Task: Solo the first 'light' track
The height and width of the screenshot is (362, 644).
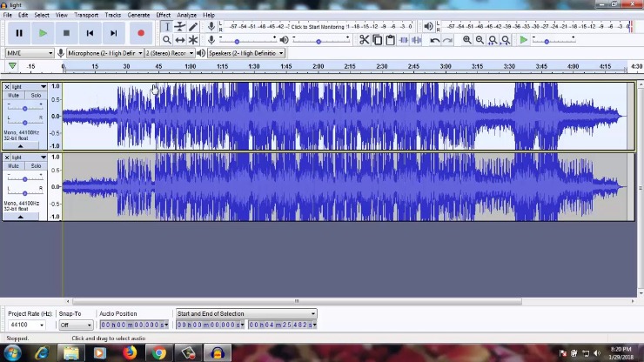Action: point(36,96)
